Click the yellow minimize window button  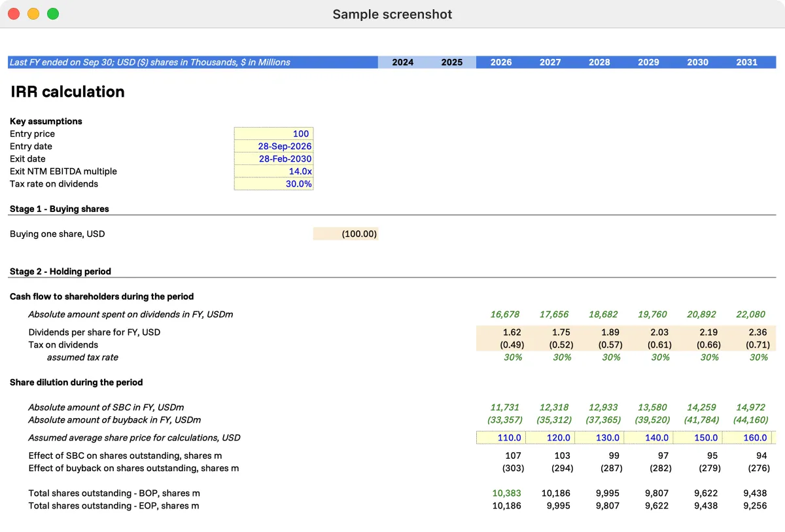33,14
